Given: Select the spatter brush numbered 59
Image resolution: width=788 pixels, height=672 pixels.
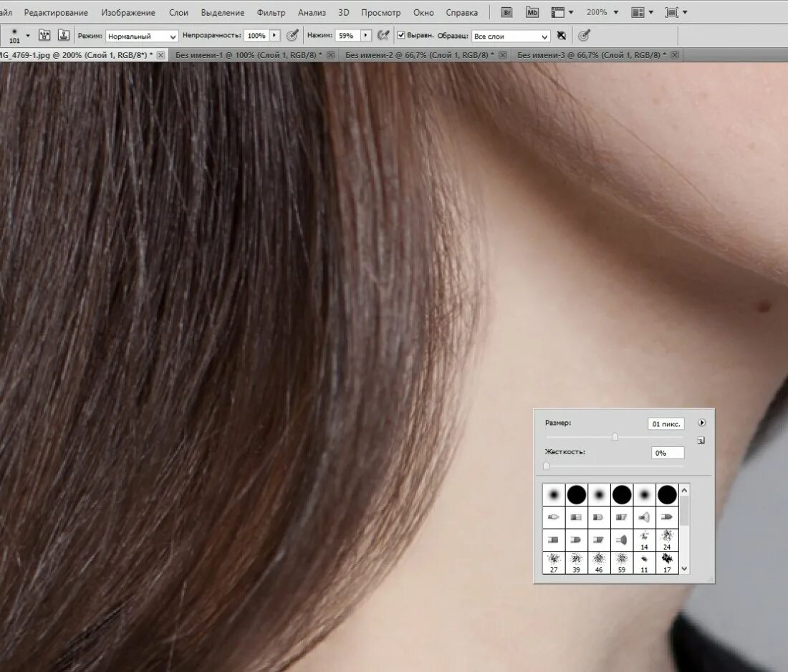Looking at the screenshot, I should (x=622, y=562).
